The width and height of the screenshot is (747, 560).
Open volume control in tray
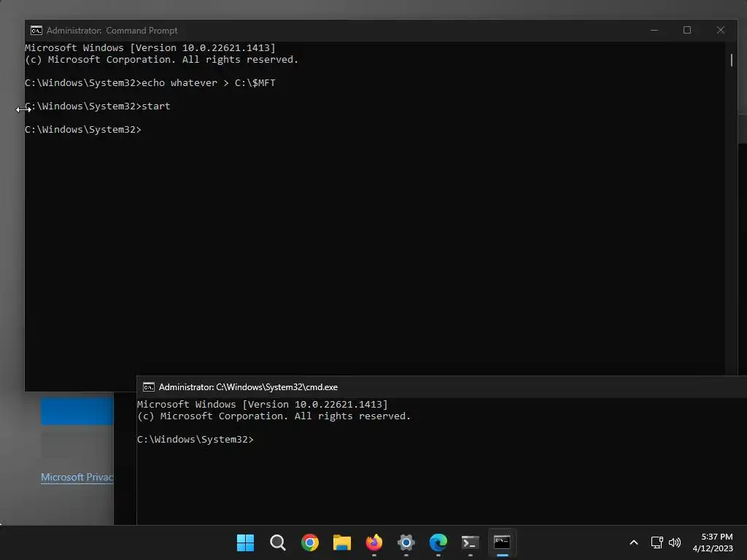tap(675, 542)
